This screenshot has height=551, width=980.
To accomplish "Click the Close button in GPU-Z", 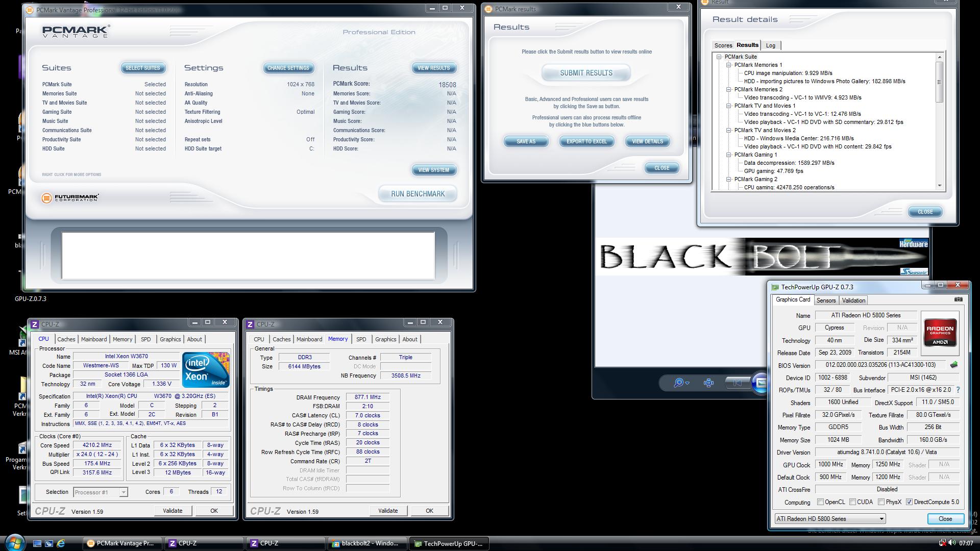I will coord(945,519).
